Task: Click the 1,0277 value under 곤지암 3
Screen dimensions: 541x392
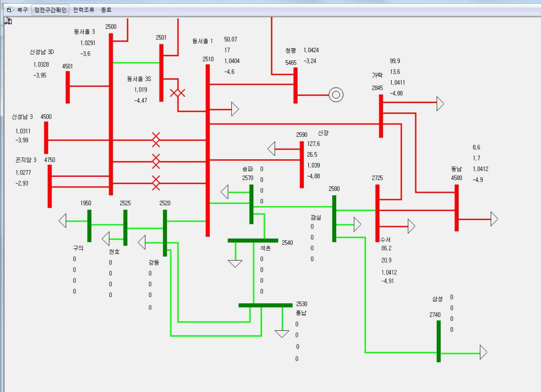Action: 23,172
